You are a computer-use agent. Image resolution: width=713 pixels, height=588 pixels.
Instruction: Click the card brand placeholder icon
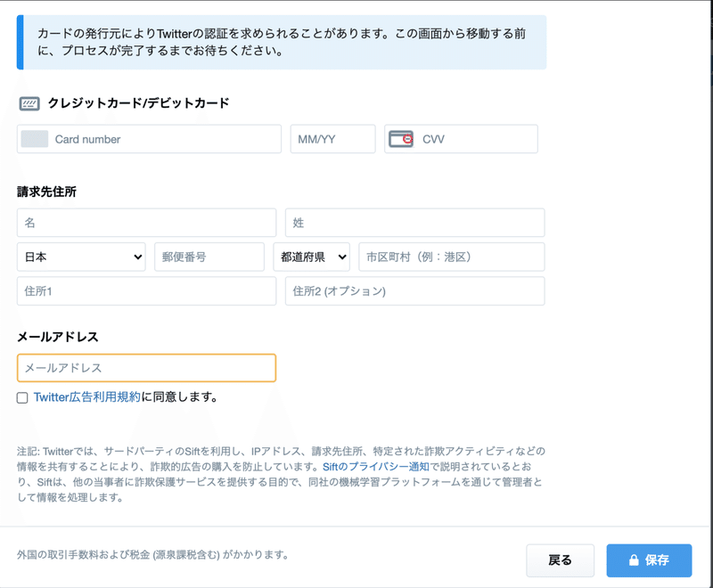click(x=35, y=139)
